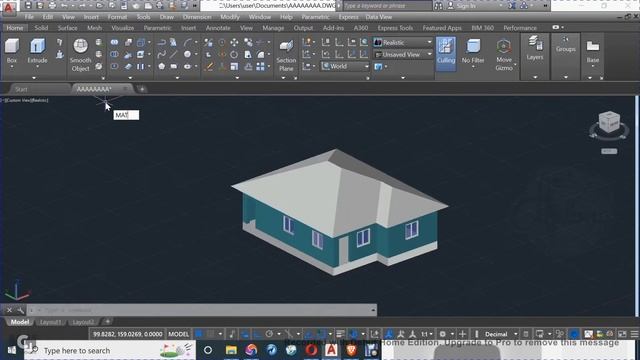Open the Groups panel button
Image resolution: width=640 pixels, height=360 pixels.
(x=565, y=45)
